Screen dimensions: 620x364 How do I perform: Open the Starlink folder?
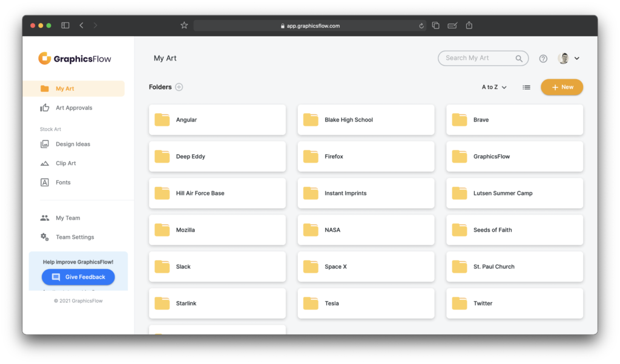click(217, 303)
